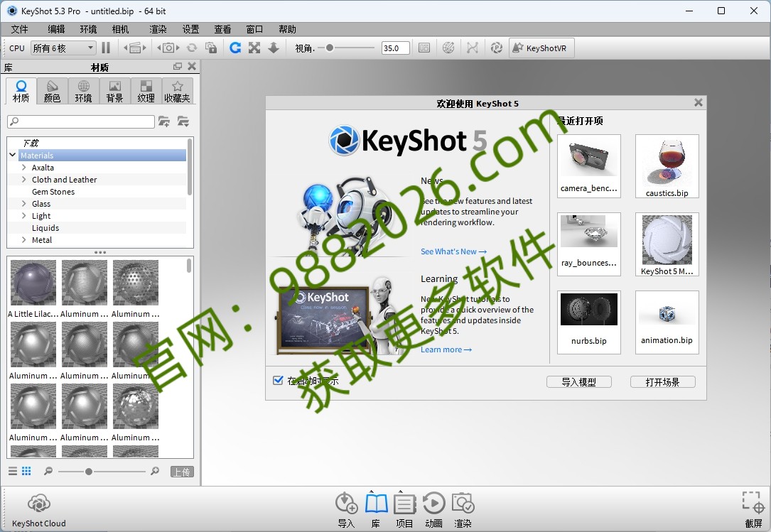Expand the Axalta folder
771x532 pixels.
(x=23, y=167)
